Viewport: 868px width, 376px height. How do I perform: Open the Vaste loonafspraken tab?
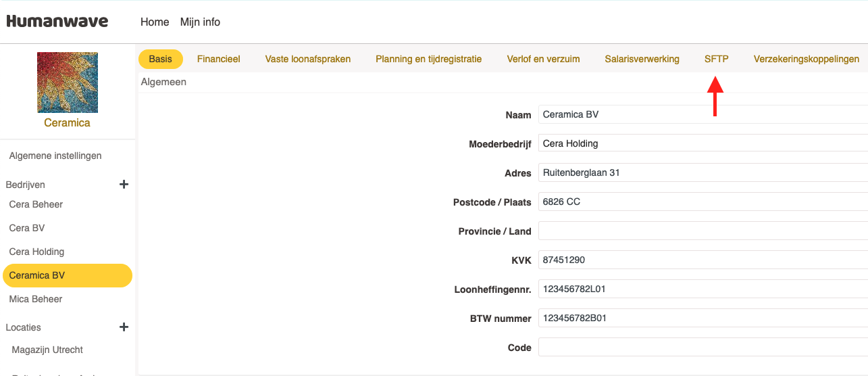(x=308, y=59)
